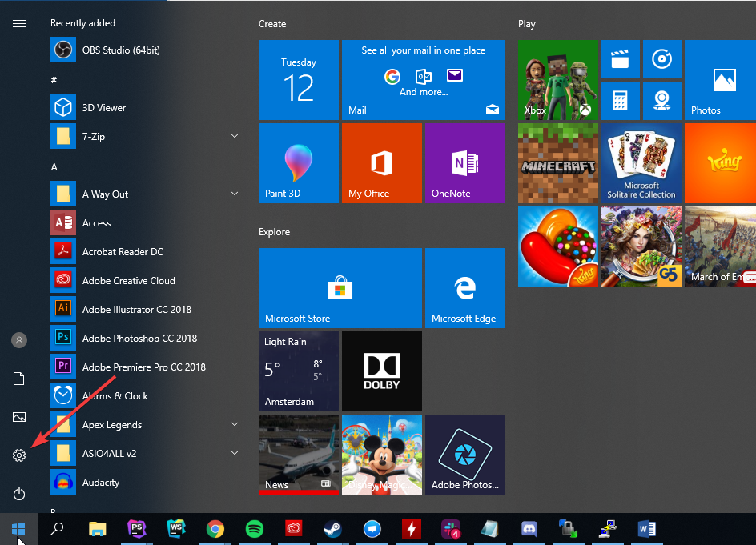Click the user account avatar icon

(x=19, y=340)
